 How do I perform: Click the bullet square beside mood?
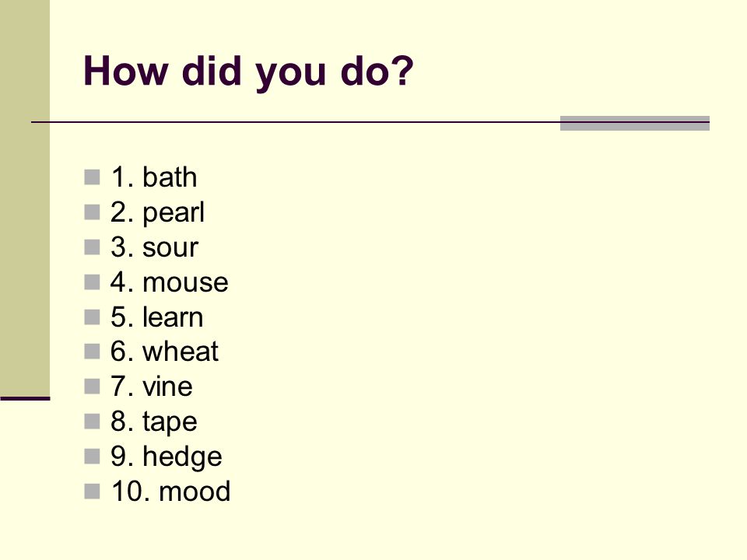tap(92, 491)
